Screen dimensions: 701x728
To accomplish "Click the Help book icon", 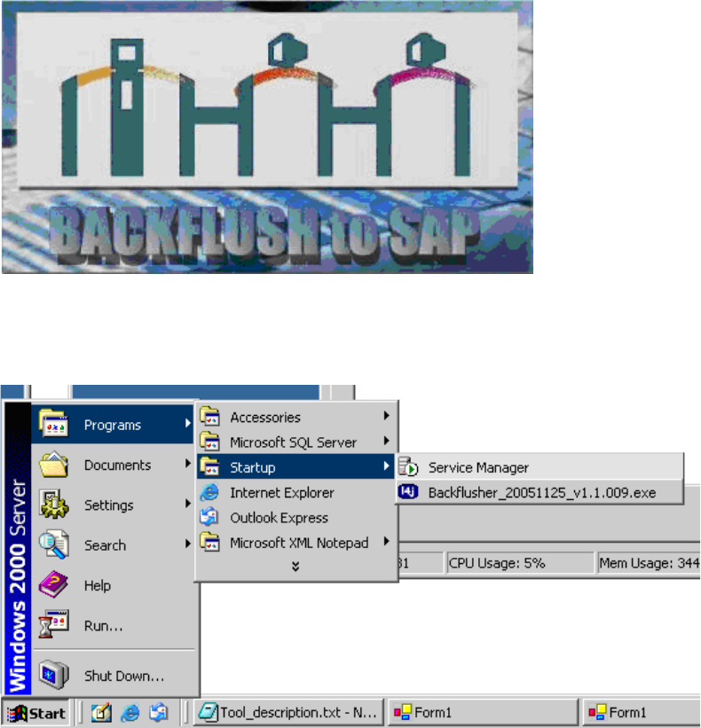I will click(54, 584).
